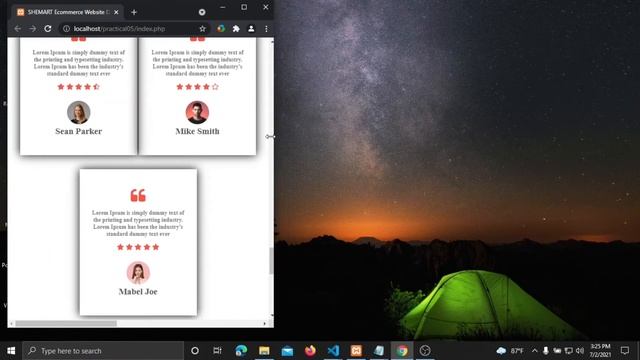The image size is (640, 360).
Task: Open the Extensions puzzle icon
Action: [236, 29]
